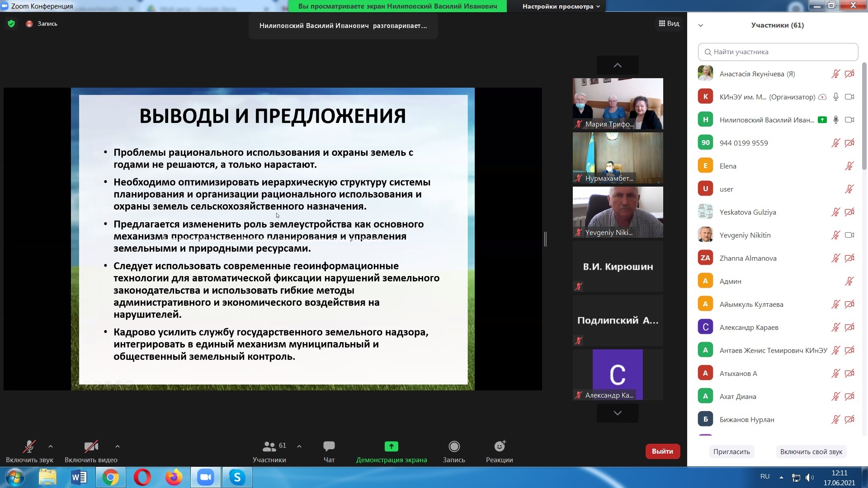868x488 pixels.
Task: Click the Найти участника search field
Action: (x=778, y=52)
